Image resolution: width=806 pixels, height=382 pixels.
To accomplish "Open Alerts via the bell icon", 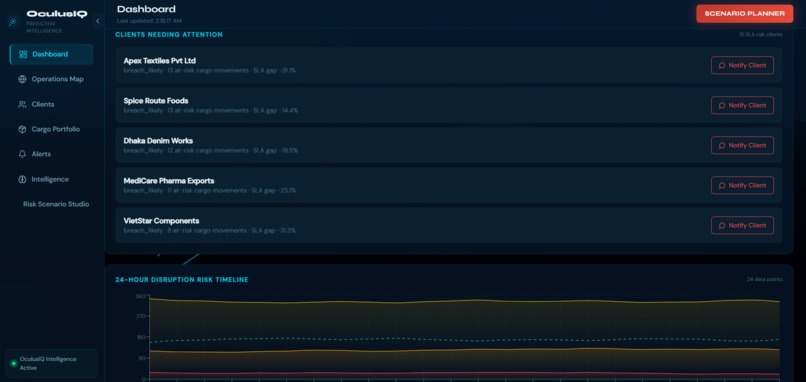I will click(x=22, y=154).
